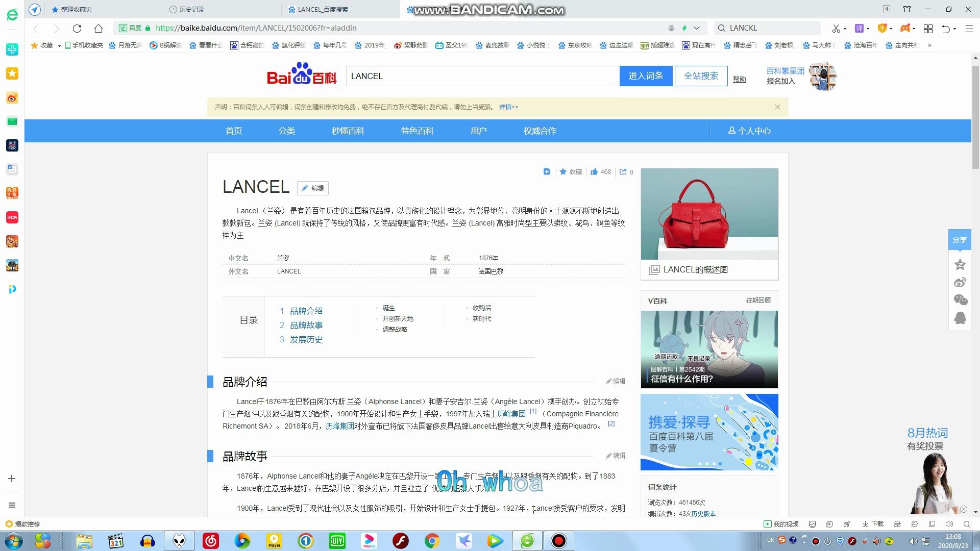Open the green mail icon in sidebar

coord(12,121)
